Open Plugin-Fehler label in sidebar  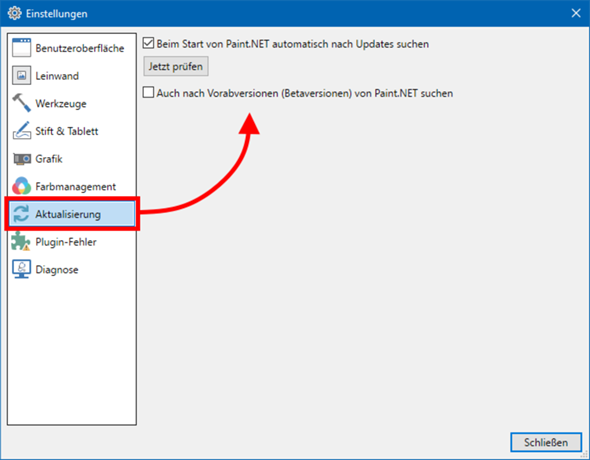[66, 242]
